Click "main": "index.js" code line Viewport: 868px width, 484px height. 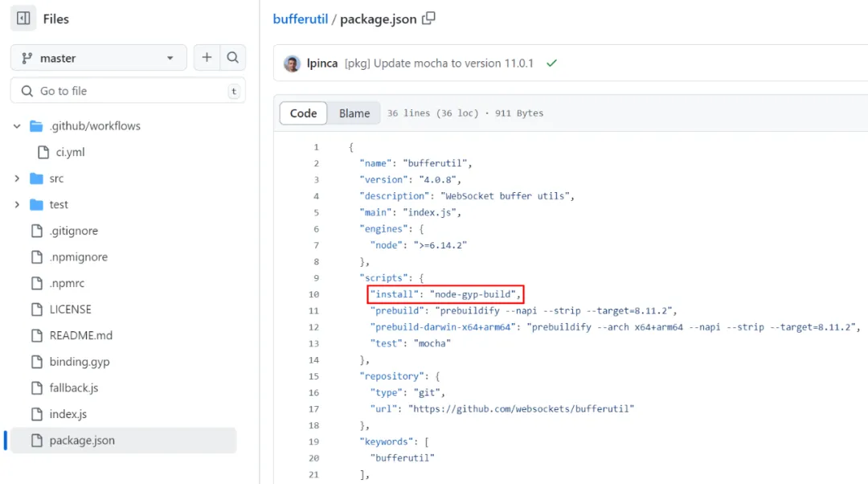tap(410, 212)
